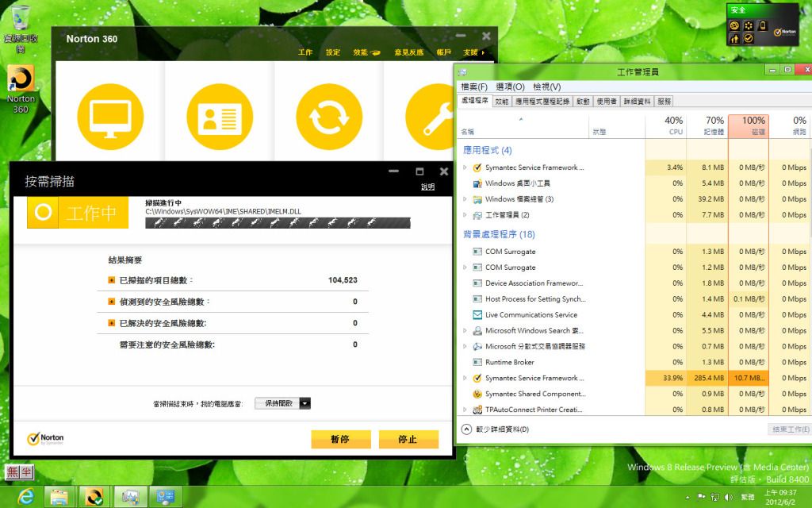The height and width of the screenshot is (508, 812).
Task: Expand the Microsoft Windows Search process row
Action: click(x=465, y=331)
